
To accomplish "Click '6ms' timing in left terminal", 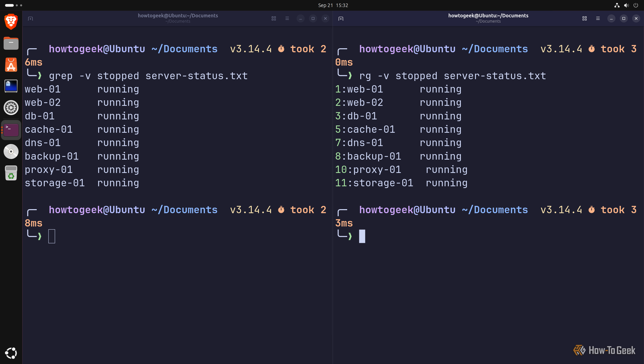I will coord(33,62).
